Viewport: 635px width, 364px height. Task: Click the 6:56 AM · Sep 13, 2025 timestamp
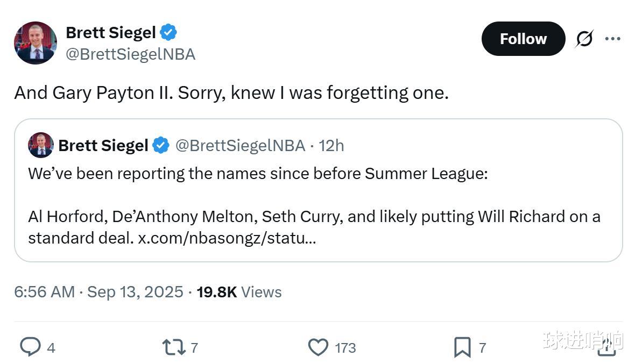99,292
